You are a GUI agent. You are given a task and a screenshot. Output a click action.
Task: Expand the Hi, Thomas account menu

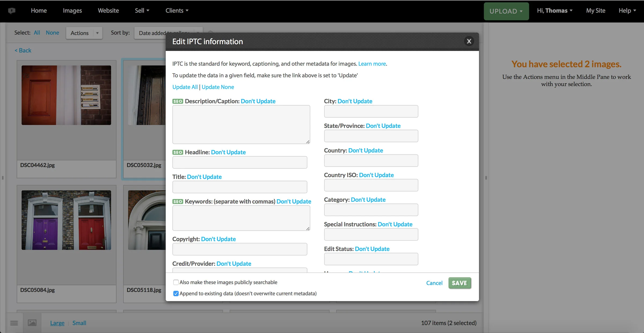click(554, 11)
